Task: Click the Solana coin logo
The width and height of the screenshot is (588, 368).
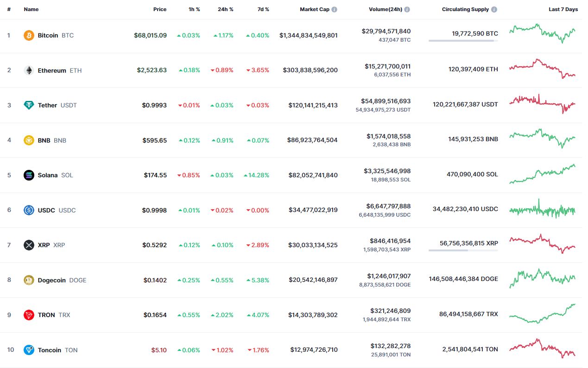Action: click(x=29, y=175)
